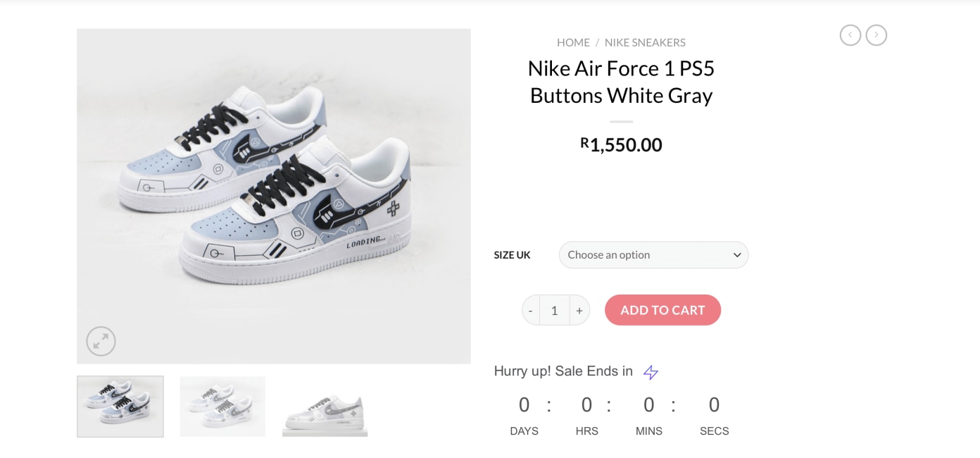The height and width of the screenshot is (458, 980).
Task: Open the image zoom lightbox icon
Action: pyautogui.click(x=101, y=342)
